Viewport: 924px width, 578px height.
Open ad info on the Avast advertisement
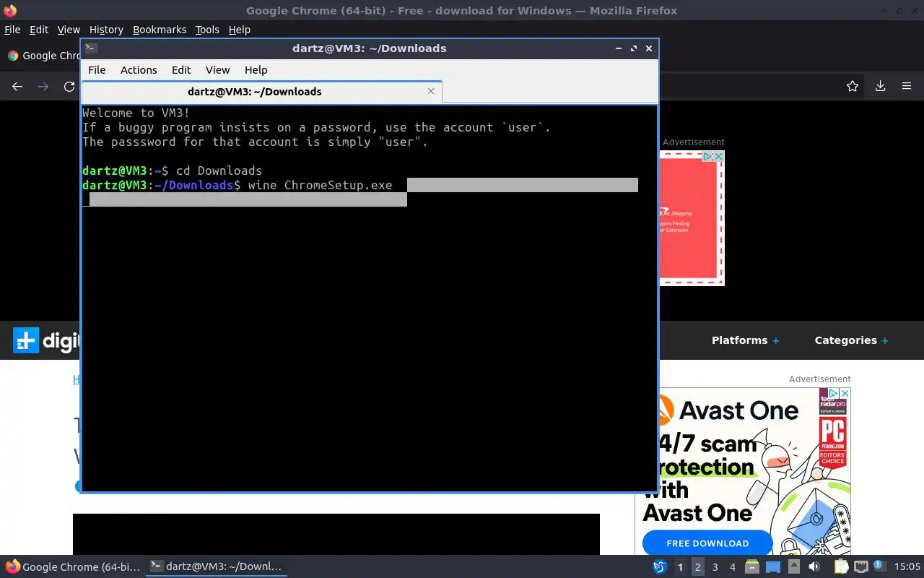(x=834, y=394)
